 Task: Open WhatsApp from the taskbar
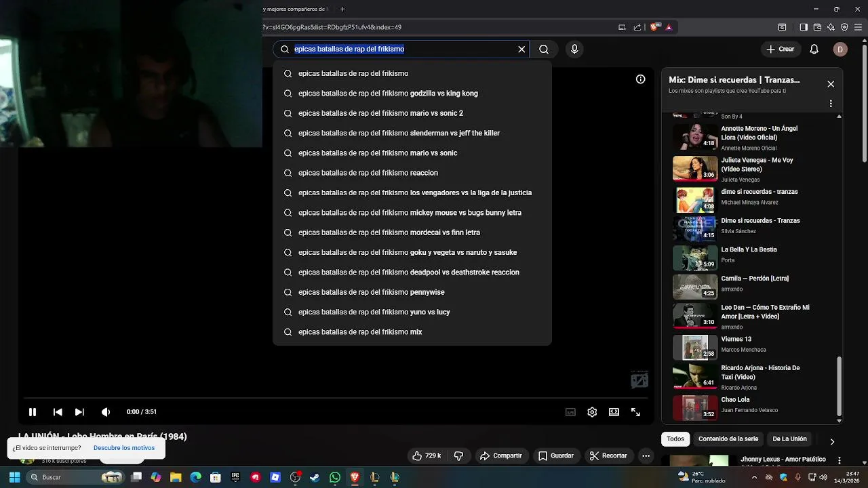(x=335, y=477)
